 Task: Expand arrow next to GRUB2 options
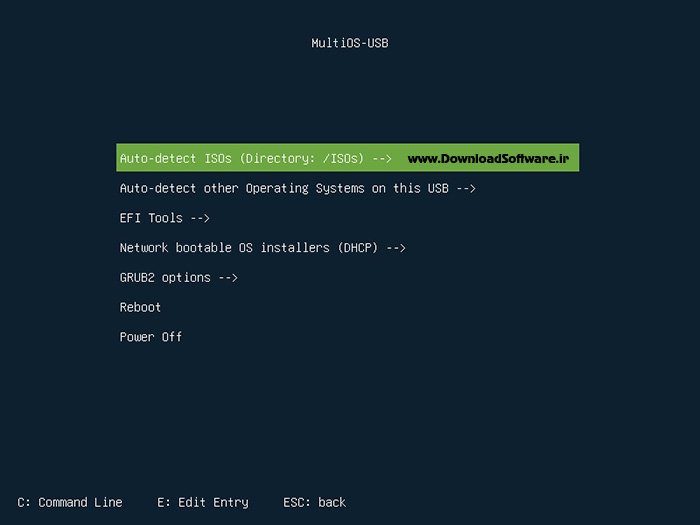(228, 278)
